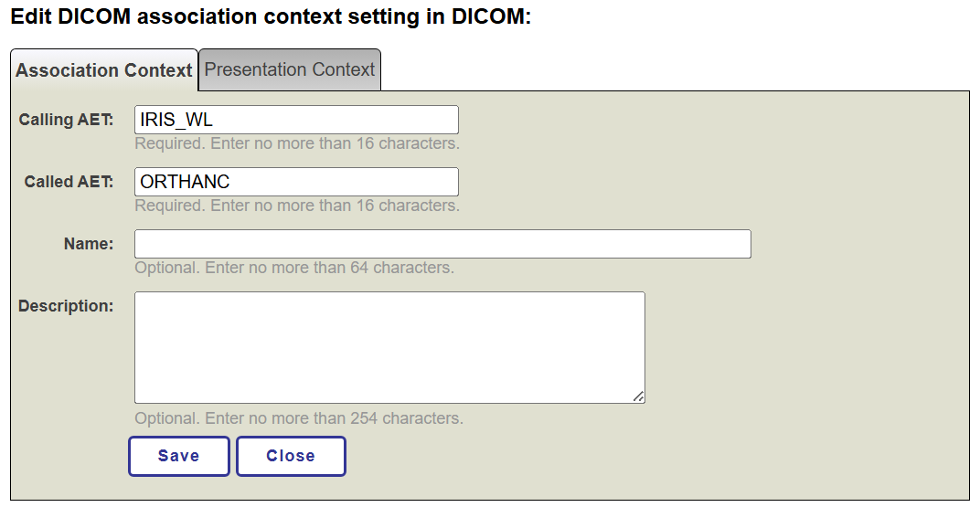
Task: Click the hint text below Calling AET
Action: [296, 143]
